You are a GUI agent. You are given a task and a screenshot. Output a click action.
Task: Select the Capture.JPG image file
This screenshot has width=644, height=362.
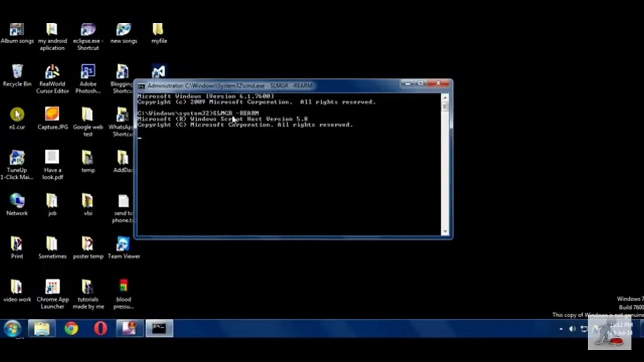point(52,119)
